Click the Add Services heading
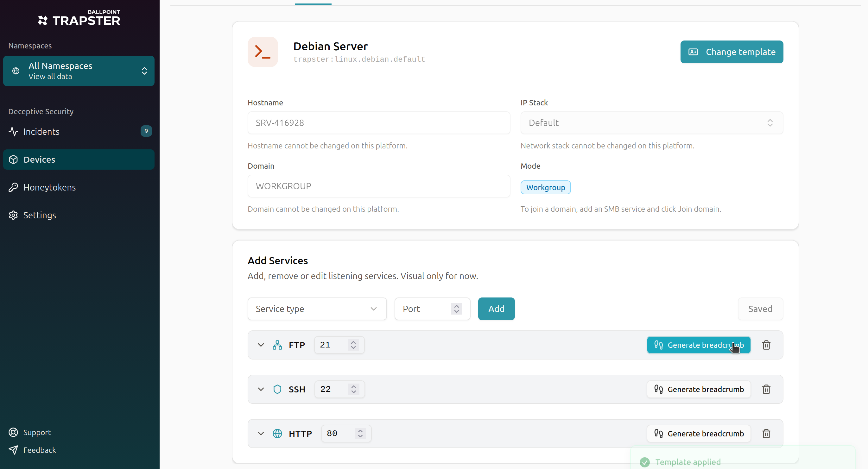 coord(278,260)
